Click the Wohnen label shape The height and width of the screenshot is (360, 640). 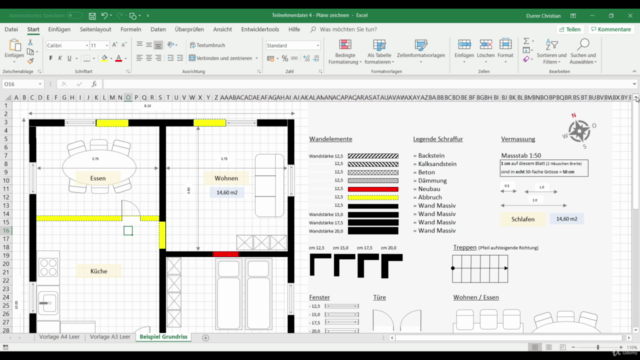pyautogui.click(x=226, y=178)
